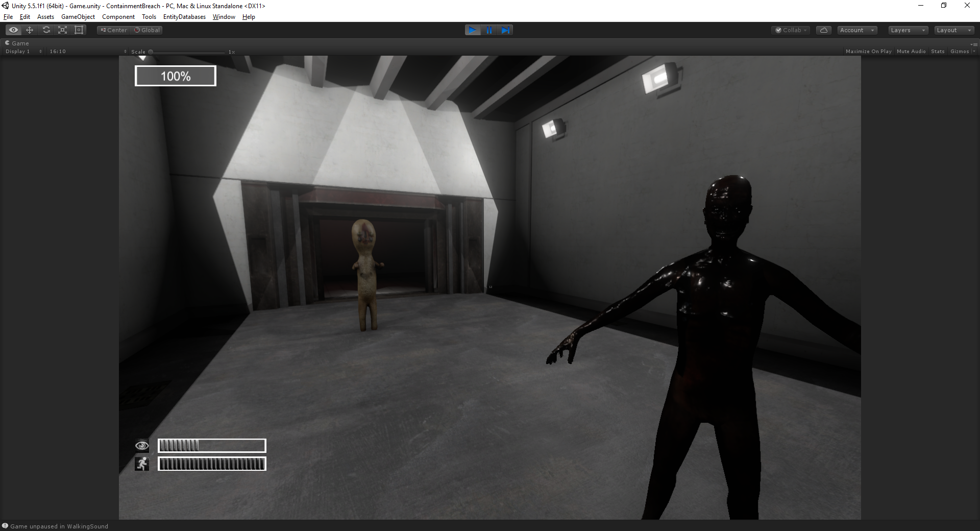Open the Collab dropdown
The height and width of the screenshot is (531, 980).
pyautogui.click(x=791, y=30)
